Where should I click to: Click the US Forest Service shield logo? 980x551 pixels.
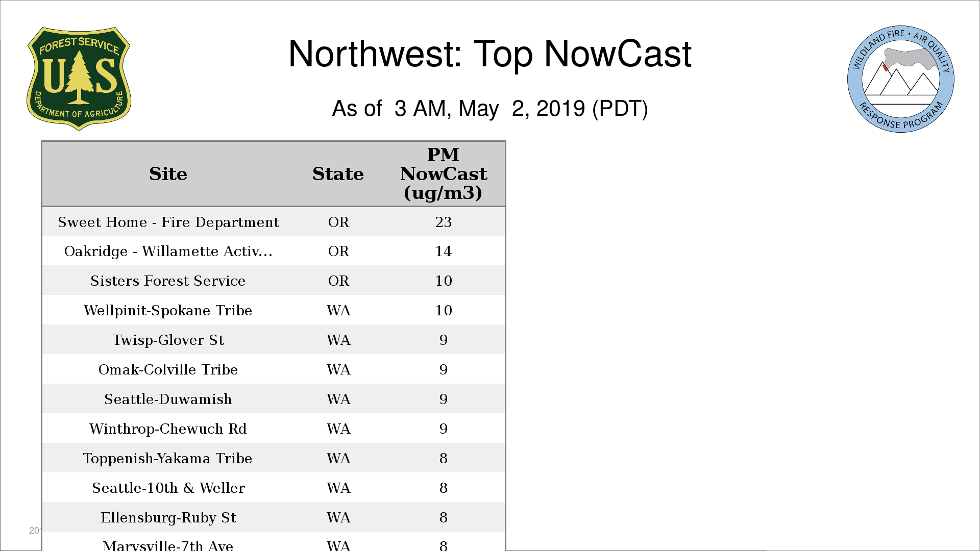[x=79, y=79]
